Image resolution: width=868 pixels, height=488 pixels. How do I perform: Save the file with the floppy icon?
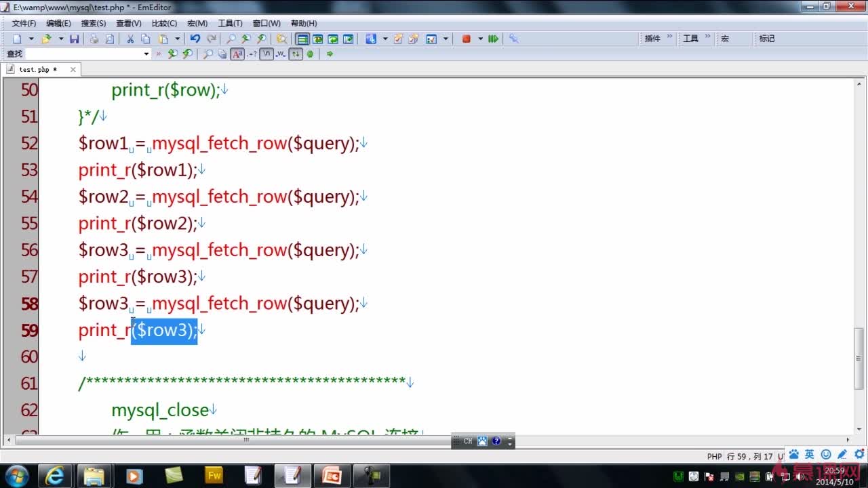click(x=75, y=39)
